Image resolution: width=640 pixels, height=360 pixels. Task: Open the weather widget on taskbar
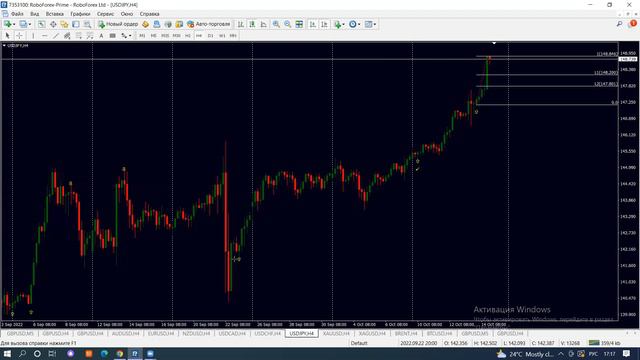point(524,354)
